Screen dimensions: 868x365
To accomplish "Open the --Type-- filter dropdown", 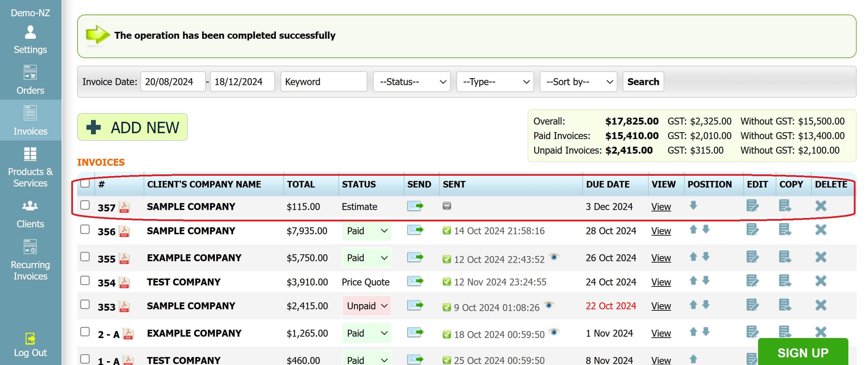I will coord(495,82).
